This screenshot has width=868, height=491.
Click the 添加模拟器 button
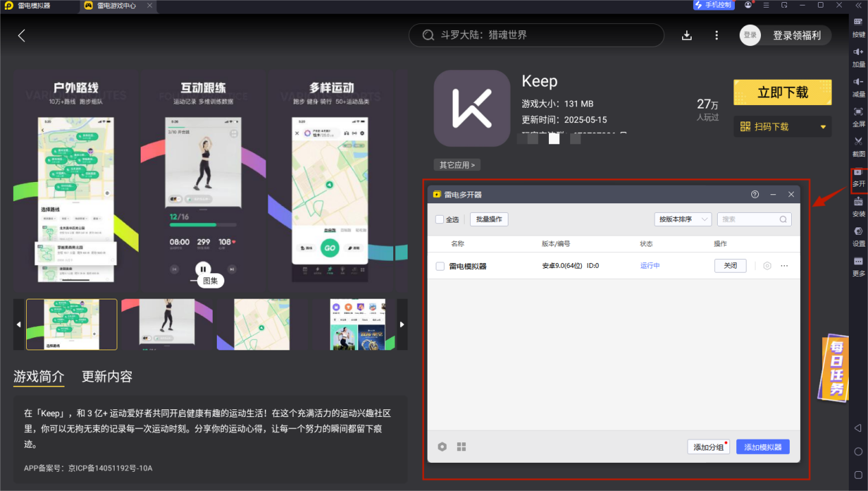[762, 446]
